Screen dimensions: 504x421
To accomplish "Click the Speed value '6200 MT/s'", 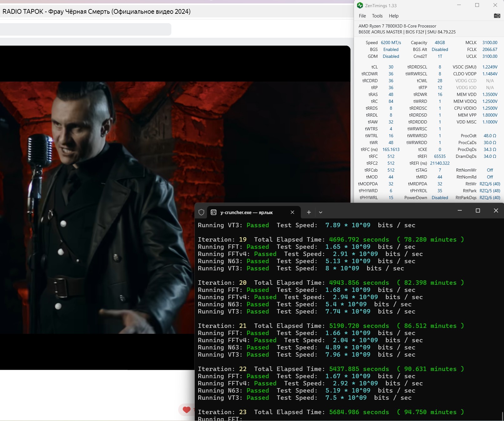I will tap(391, 43).
